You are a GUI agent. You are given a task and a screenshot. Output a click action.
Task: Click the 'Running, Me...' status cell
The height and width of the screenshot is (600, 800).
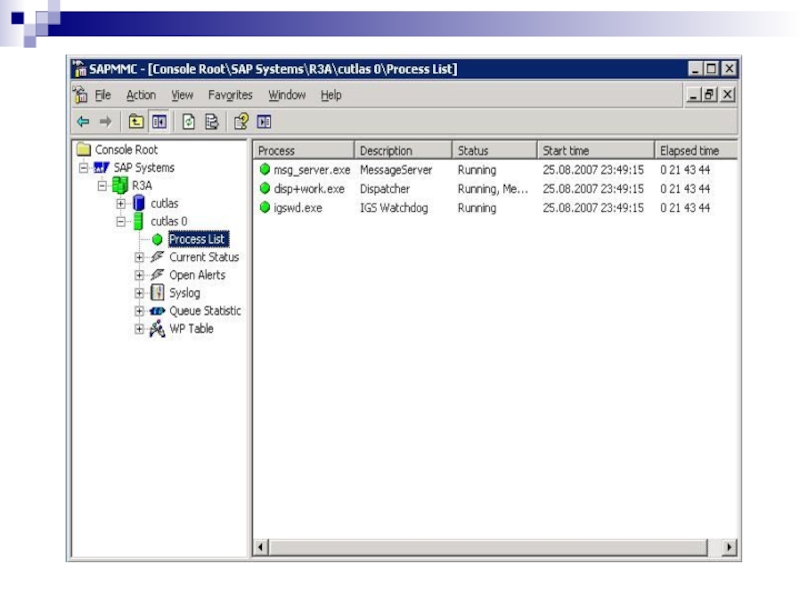click(492, 189)
